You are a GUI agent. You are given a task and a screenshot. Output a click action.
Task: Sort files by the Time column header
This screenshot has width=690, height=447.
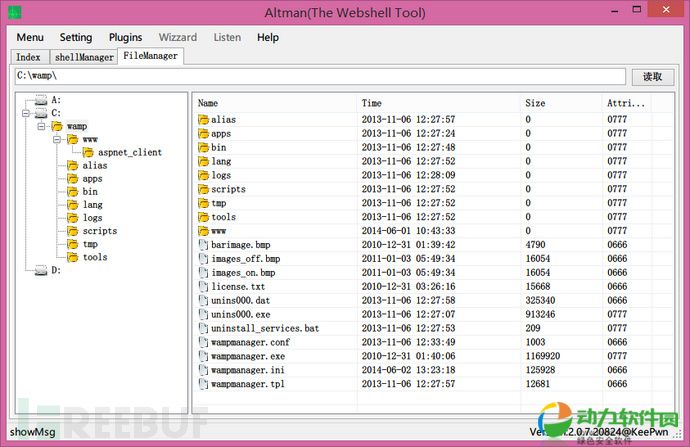[372, 103]
